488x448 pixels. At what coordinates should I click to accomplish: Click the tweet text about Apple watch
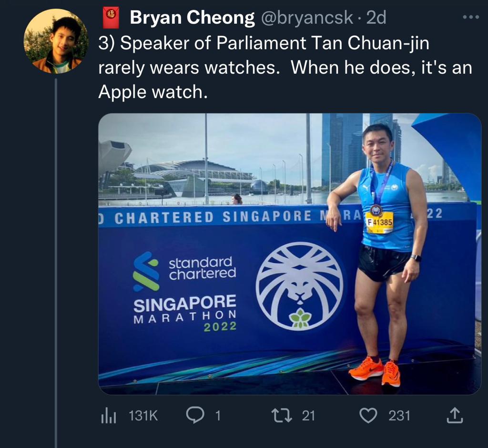(285, 68)
